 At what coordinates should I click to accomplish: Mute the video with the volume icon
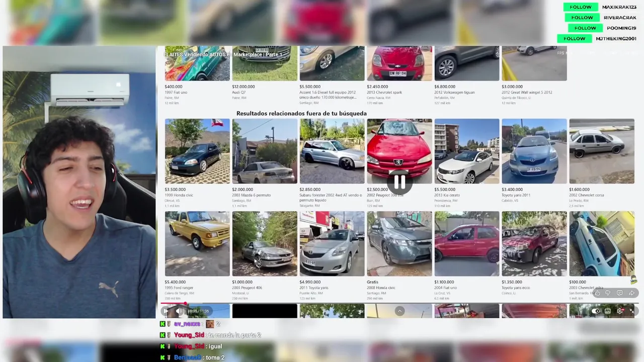180,311
